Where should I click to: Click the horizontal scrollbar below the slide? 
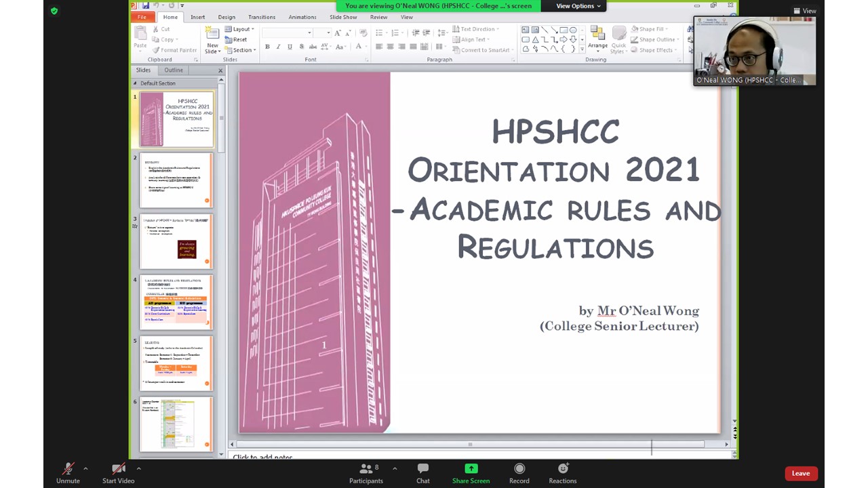point(470,445)
